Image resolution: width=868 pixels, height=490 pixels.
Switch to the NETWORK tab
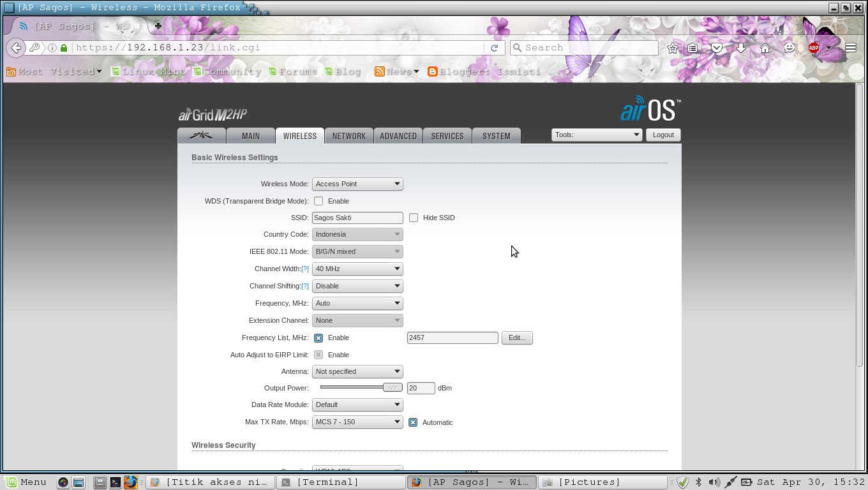click(x=348, y=135)
